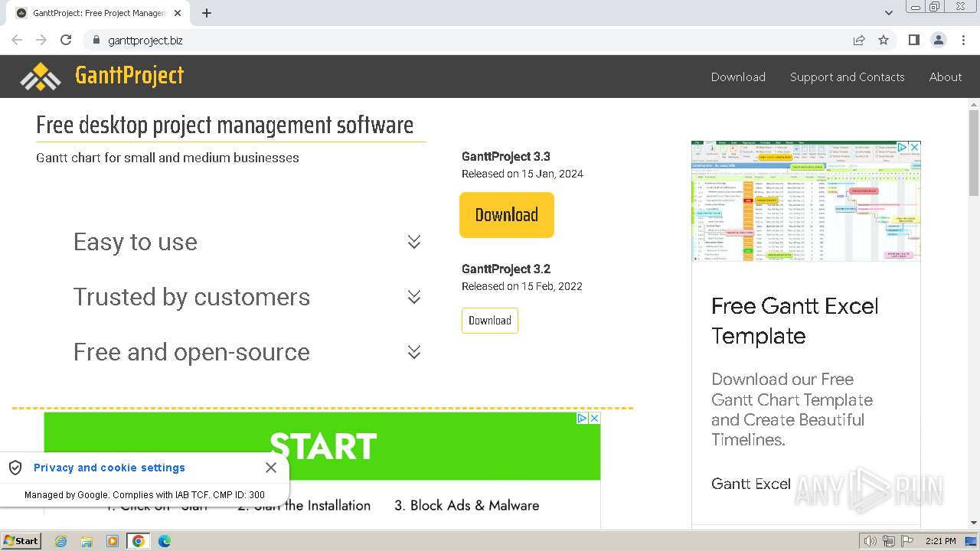Open the Download nav menu item

[738, 77]
